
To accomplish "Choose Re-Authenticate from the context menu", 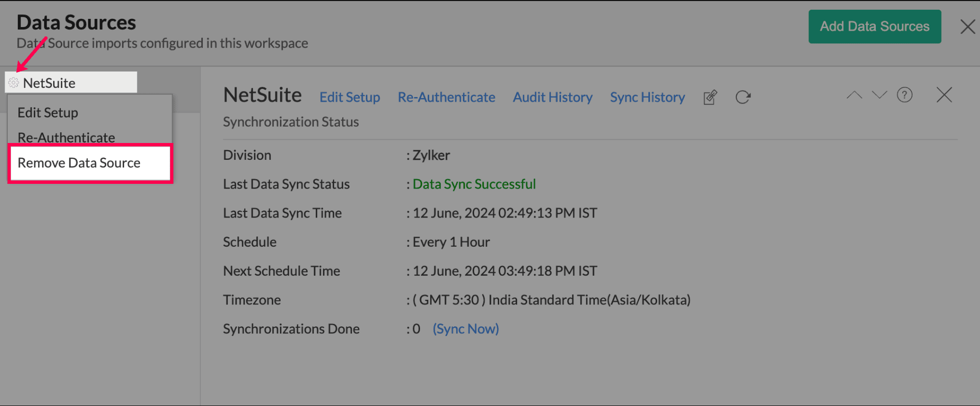I will click(x=66, y=137).
